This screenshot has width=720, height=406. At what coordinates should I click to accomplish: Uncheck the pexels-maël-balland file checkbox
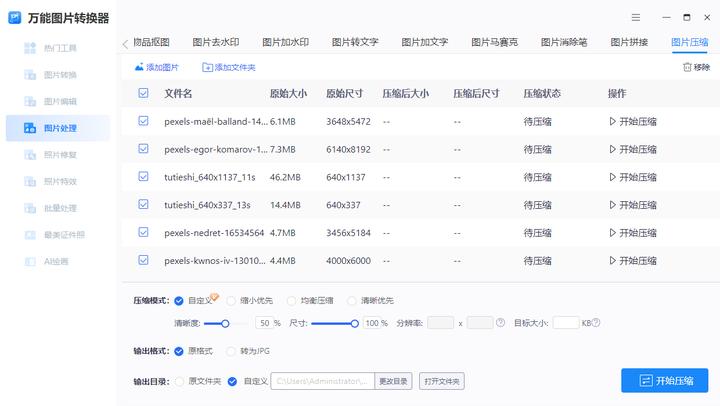click(x=143, y=121)
